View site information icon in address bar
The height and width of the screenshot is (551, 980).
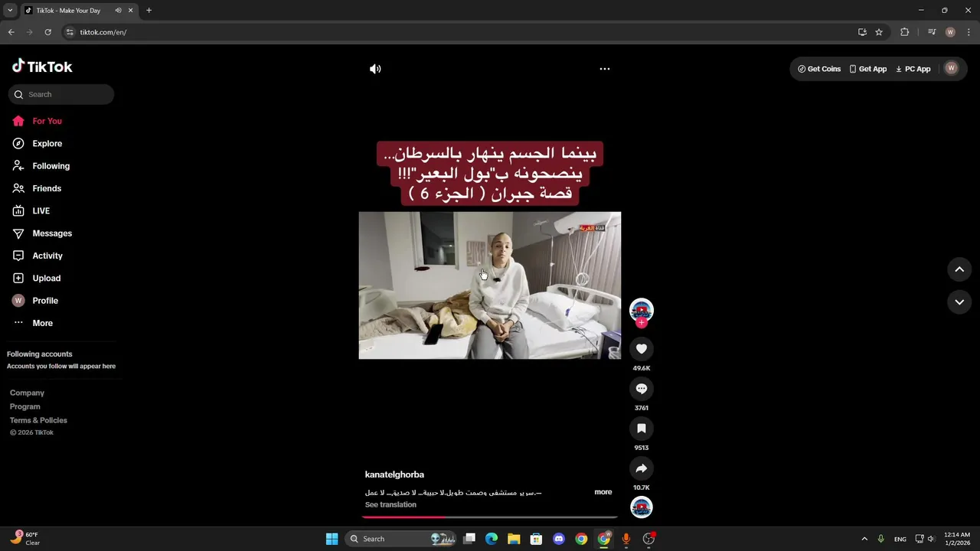click(70, 32)
